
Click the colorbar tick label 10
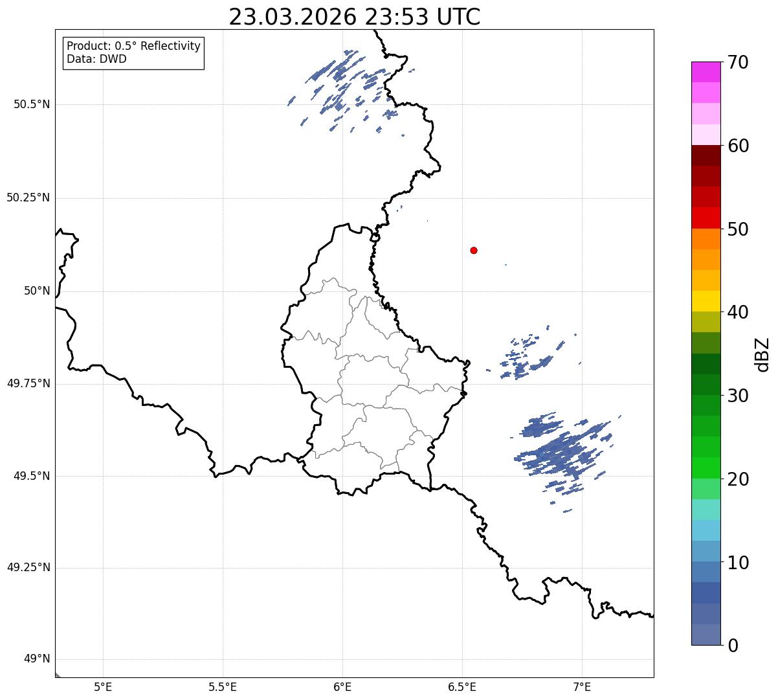click(739, 563)
